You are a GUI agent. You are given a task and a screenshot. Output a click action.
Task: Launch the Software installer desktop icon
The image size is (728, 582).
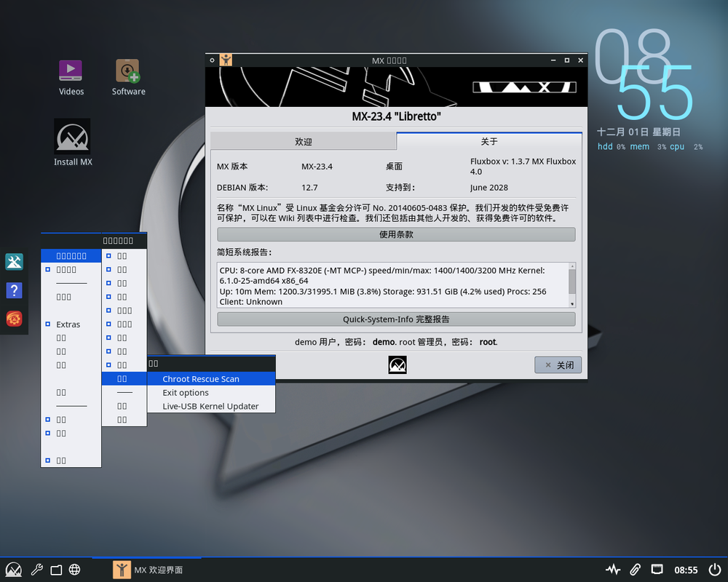[x=128, y=76]
